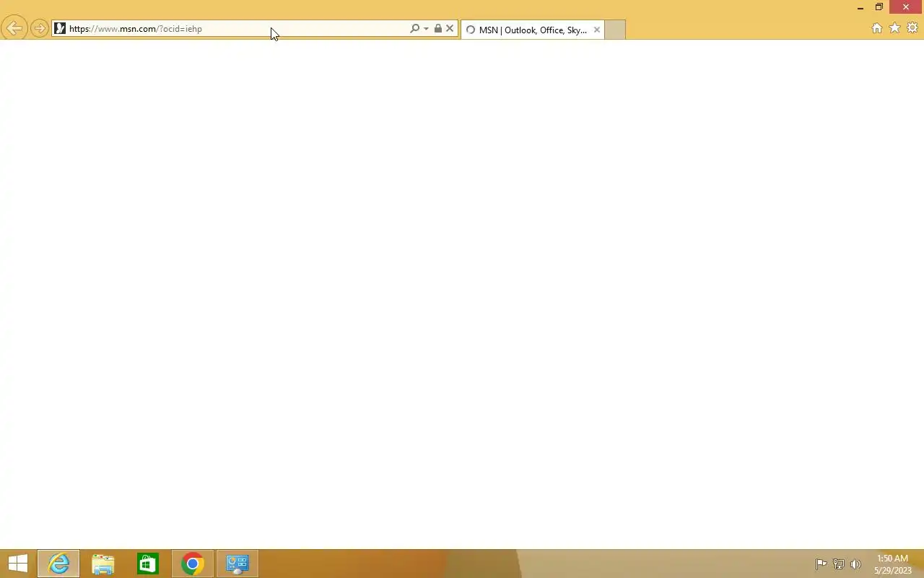The width and height of the screenshot is (924, 578).
Task: Open the Tools gear menu
Action: [x=912, y=28]
